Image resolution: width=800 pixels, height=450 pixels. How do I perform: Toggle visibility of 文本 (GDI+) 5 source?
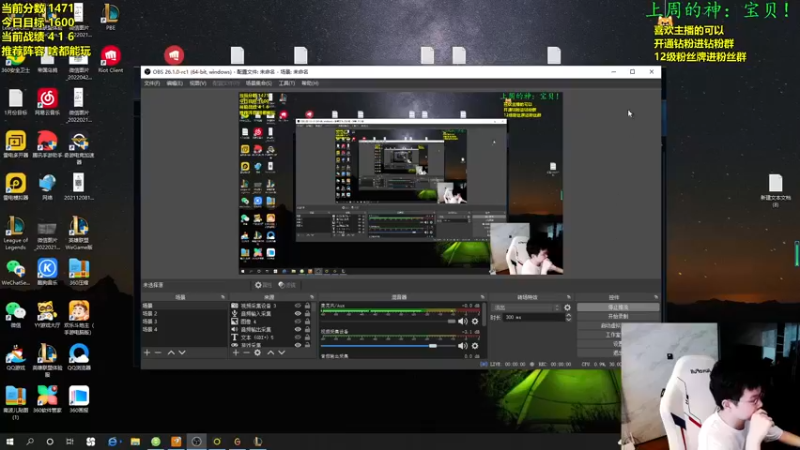[298, 337]
